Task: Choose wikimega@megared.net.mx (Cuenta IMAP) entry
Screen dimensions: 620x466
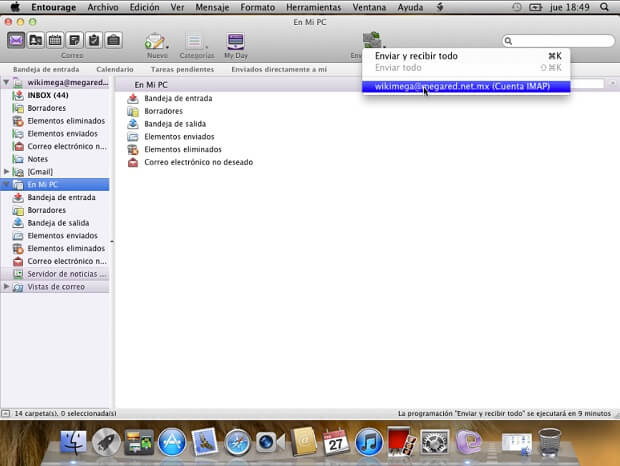Action: 466,86
